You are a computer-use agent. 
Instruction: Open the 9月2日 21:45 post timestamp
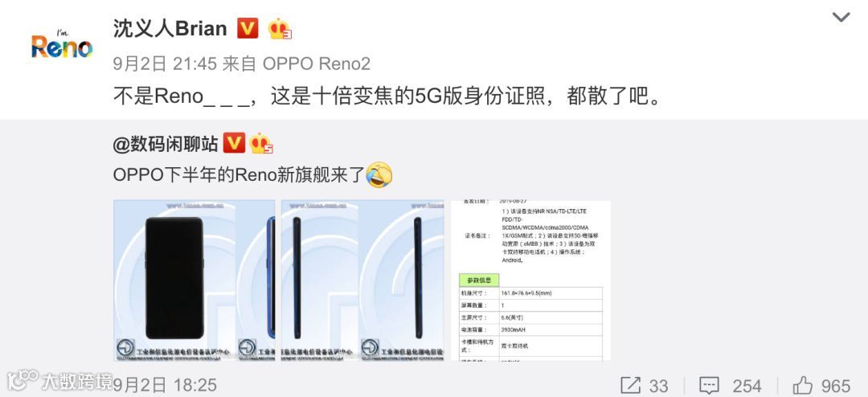point(165,64)
